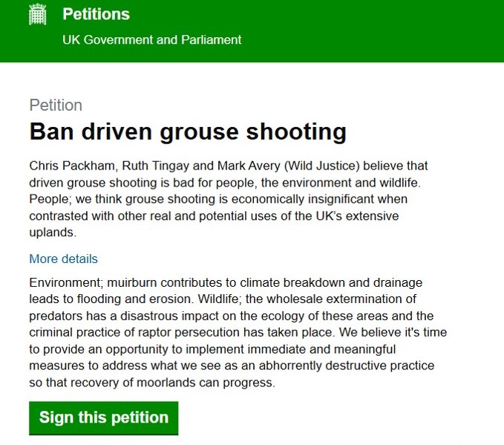504x445 pixels.
Task: Click the name "Chris Packham" in the summary
Action: point(64,166)
